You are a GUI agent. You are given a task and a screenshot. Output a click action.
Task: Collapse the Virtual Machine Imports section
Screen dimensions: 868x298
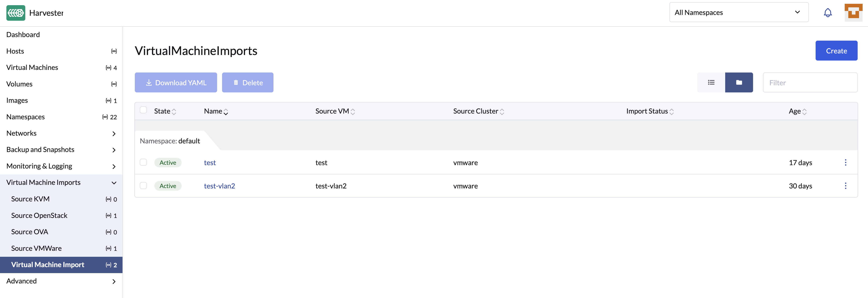[x=114, y=183]
